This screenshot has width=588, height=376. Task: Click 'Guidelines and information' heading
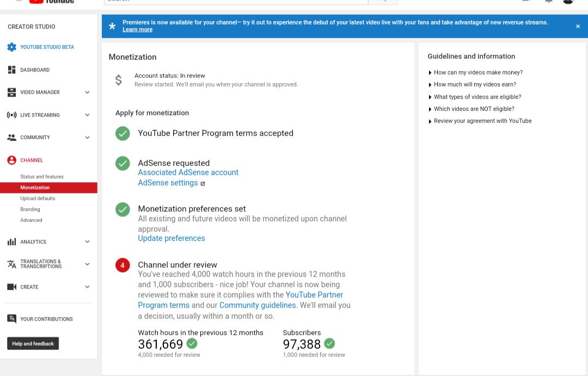click(x=471, y=57)
